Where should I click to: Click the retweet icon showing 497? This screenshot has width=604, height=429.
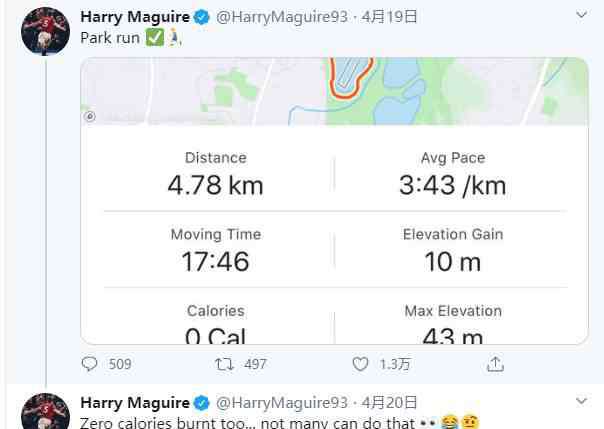pyautogui.click(x=224, y=364)
